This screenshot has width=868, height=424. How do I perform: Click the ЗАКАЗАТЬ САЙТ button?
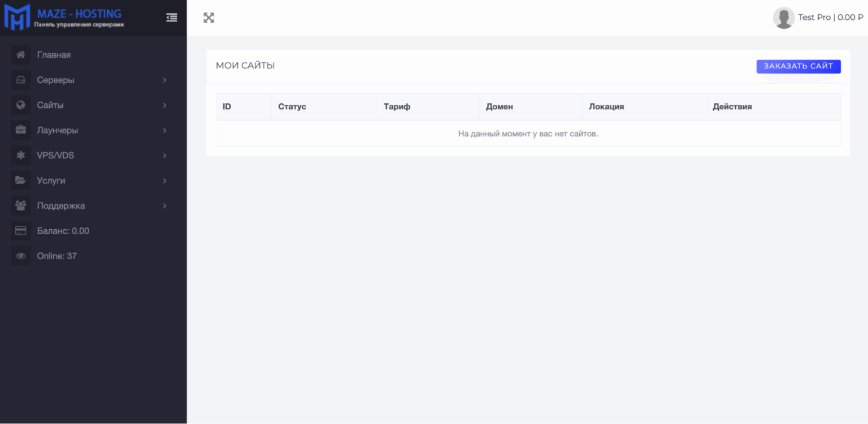pos(798,66)
